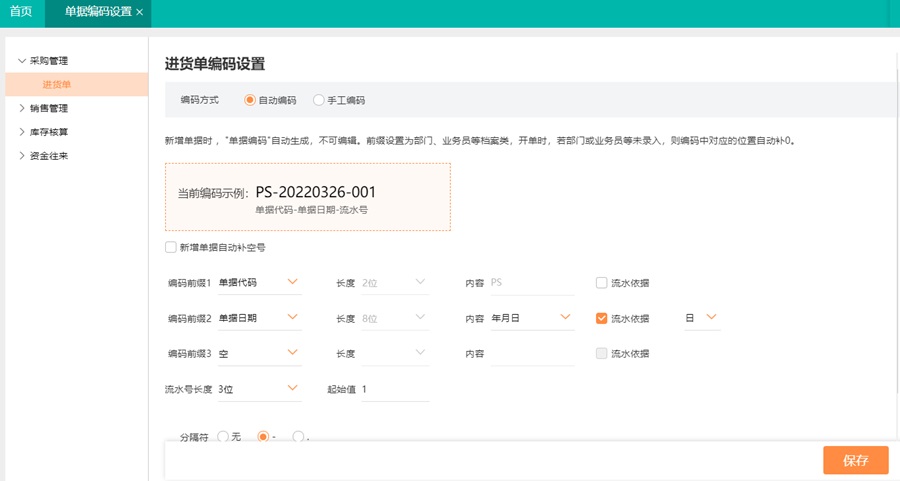900x481 pixels.
Task: Open the 编码前缀3 dropdown showing 空
Action: pyautogui.click(x=259, y=353)
